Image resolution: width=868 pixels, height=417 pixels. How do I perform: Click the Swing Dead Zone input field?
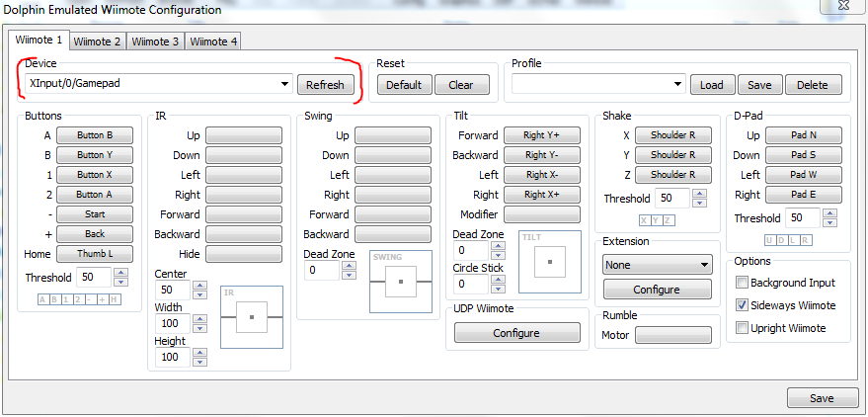click(323, 270)
